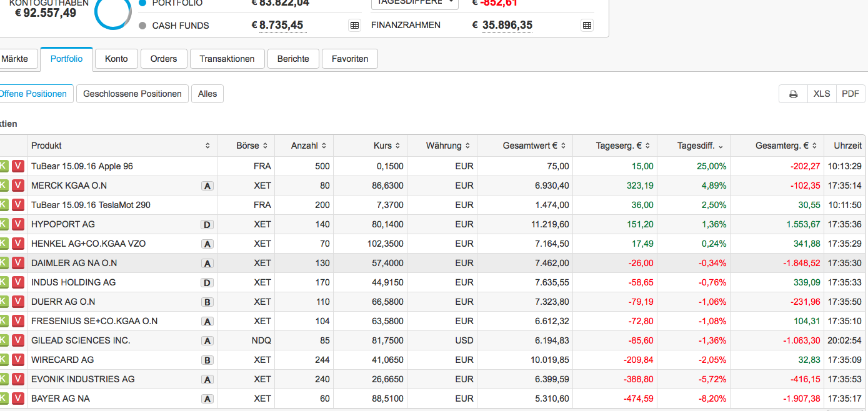Sort table by Tagesdiff. column
The width and height of the screenshot is (868, 411).
(694, 146)
